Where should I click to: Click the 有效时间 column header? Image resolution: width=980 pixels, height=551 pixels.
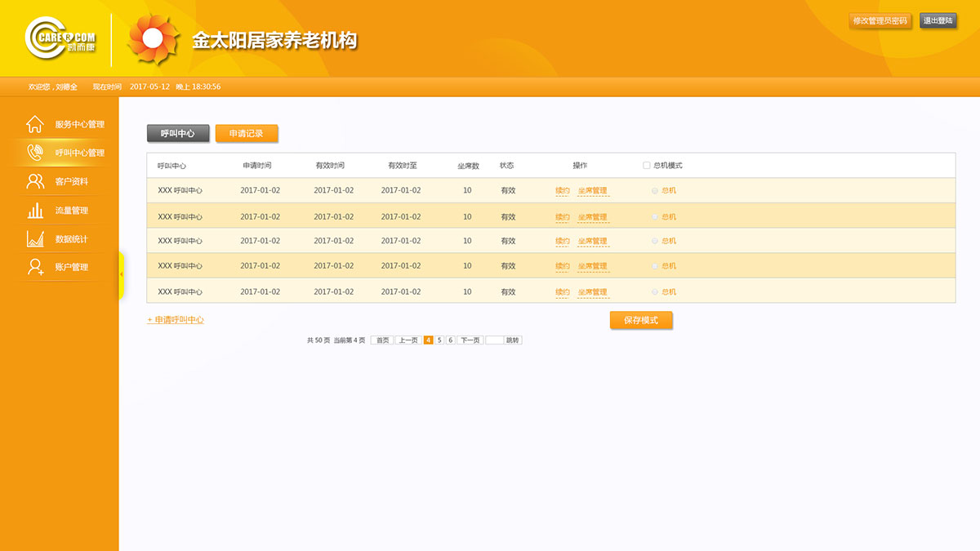(330, 166)
